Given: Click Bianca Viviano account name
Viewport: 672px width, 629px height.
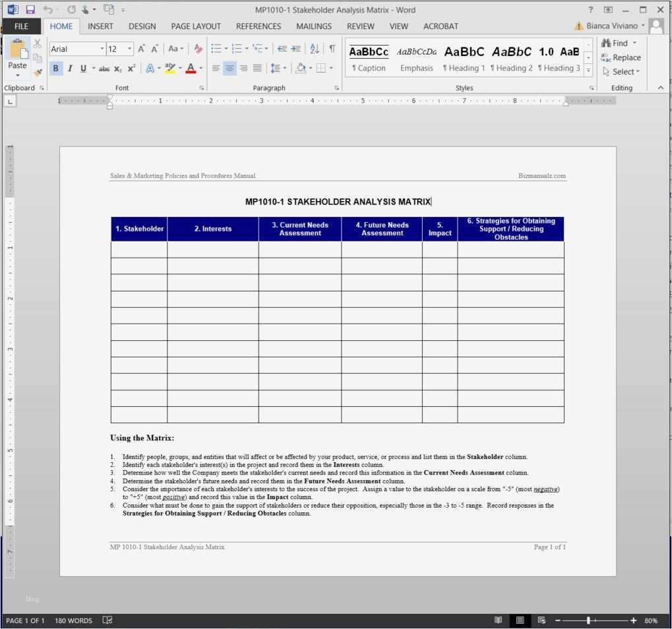Looking at the screenshot, I should point(611,26).
